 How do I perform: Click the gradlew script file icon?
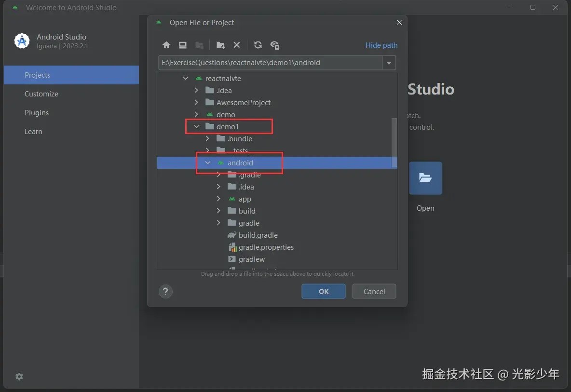(x=231, y=259)
